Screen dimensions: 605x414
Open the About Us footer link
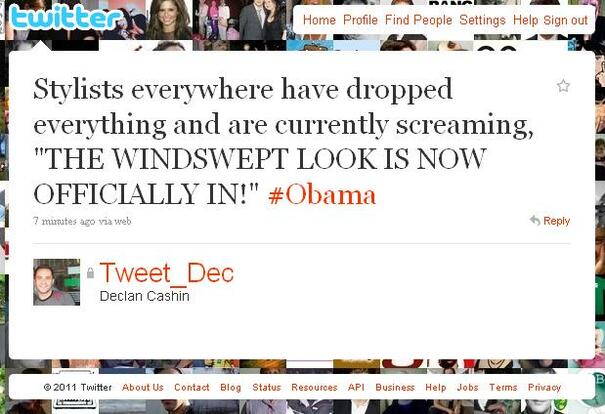click(143, 387)
